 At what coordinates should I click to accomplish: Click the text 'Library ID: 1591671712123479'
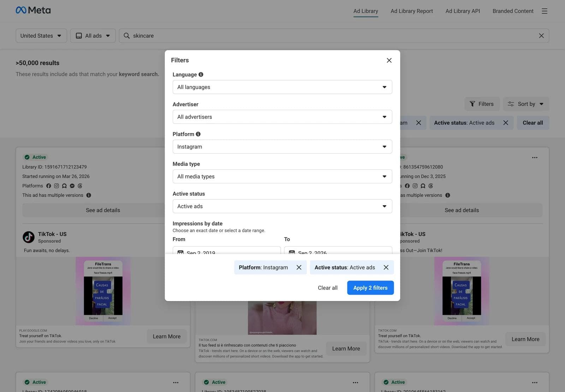[54, 167]
